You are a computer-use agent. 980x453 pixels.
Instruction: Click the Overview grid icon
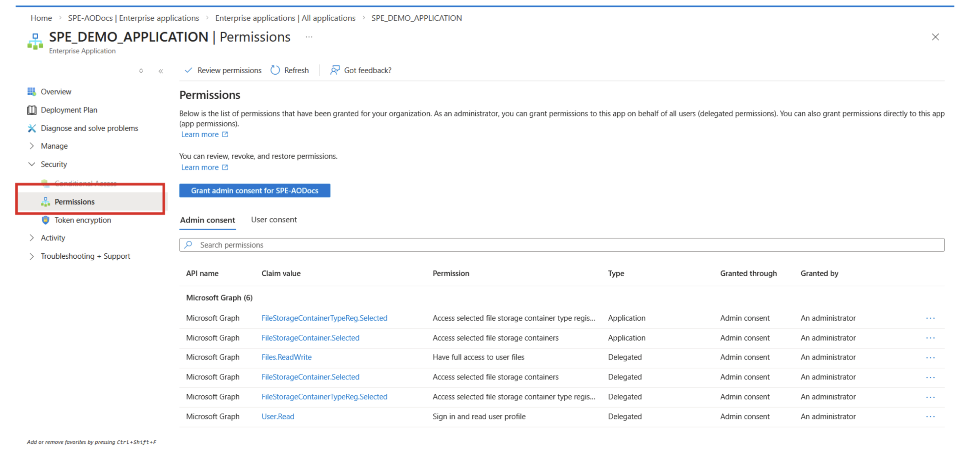pyautogui.click(x=32, y=91)
